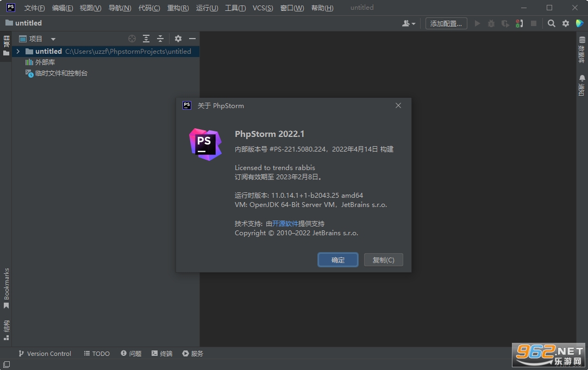Open the VCS(S) menu
This screenshot has height=370, width=588.
[x=262, y=8]
